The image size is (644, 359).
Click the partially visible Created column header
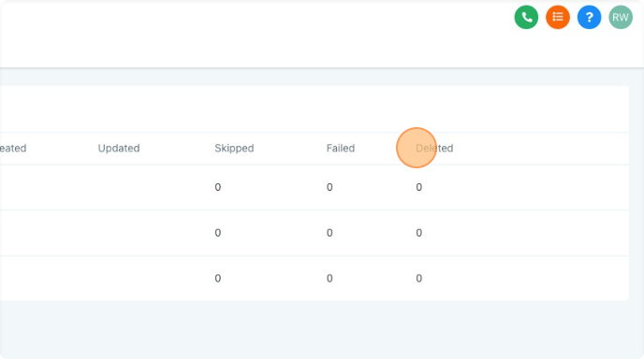coord(13,148)
